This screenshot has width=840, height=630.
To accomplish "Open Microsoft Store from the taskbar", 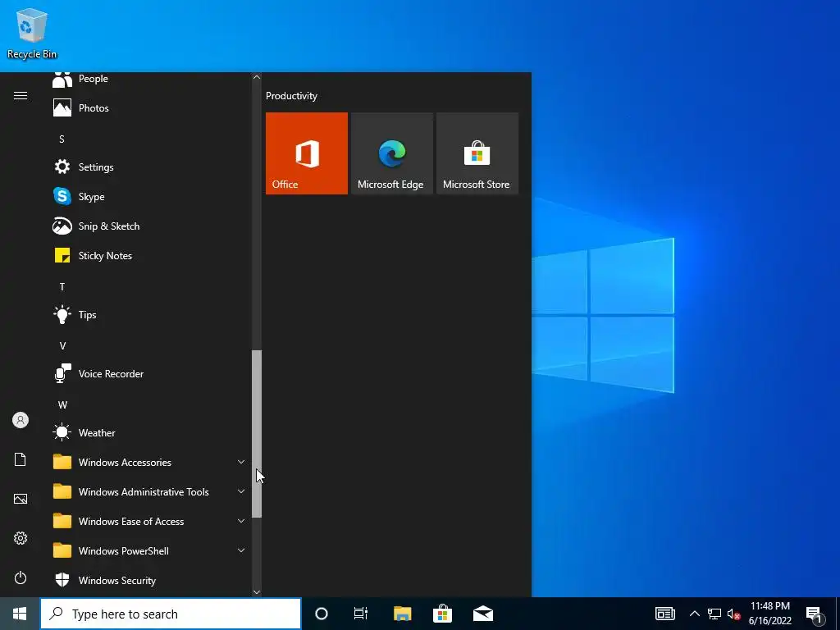I will [x=442, y=614].
